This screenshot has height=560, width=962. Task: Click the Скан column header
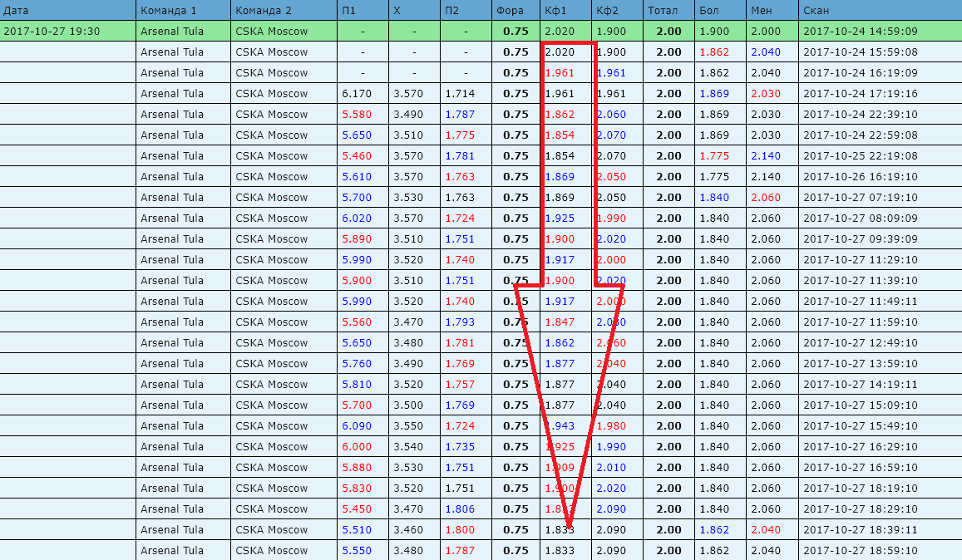pos(816,11)
